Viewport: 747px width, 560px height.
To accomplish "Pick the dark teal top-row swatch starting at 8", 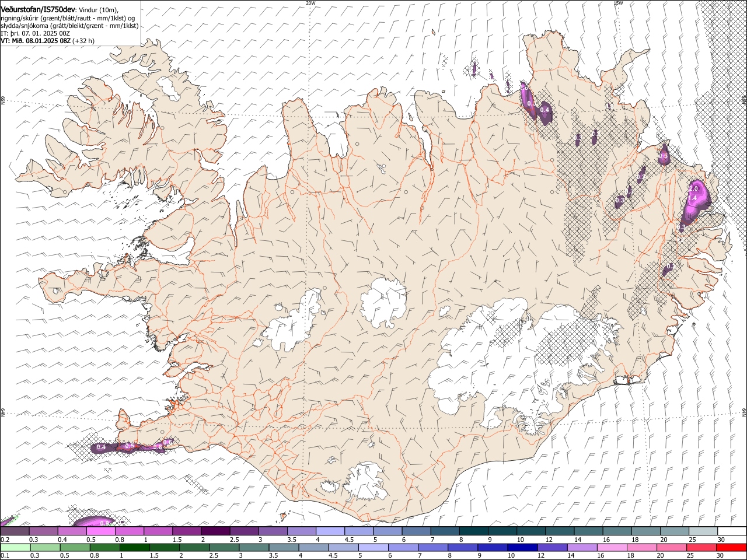I will (x=473, y=531).
